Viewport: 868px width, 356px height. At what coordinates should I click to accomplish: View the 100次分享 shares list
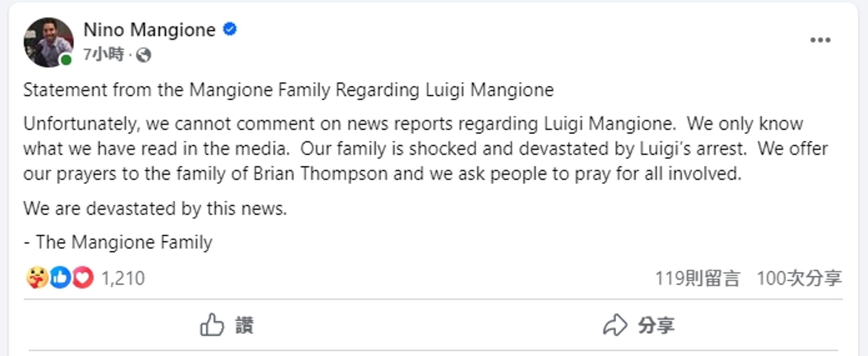pyautogui.click(x=799, y=278)
